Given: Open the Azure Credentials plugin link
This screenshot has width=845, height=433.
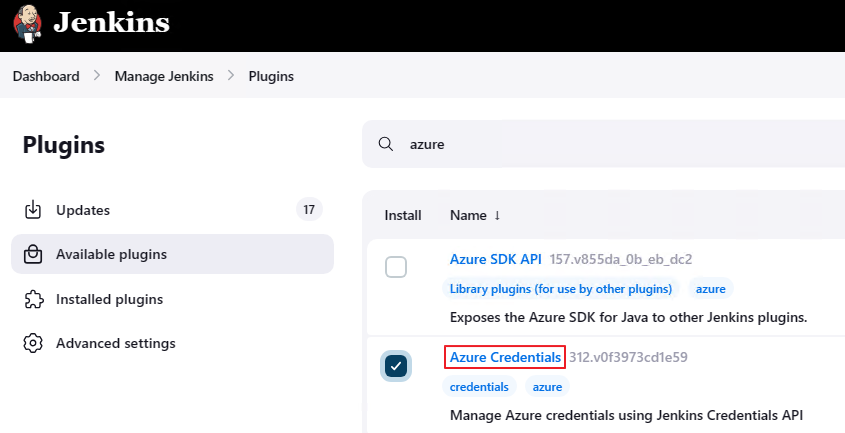Looking at the screenshot, I should [505, 357].
